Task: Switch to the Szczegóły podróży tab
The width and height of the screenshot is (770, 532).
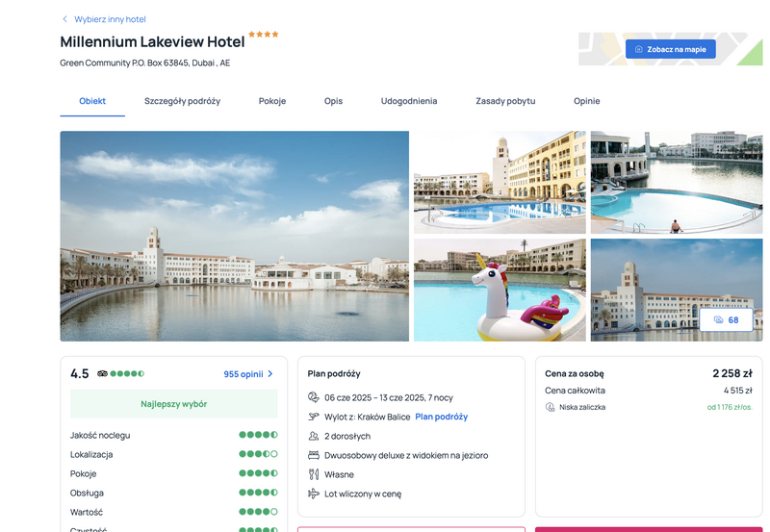Action: [182, 101]
